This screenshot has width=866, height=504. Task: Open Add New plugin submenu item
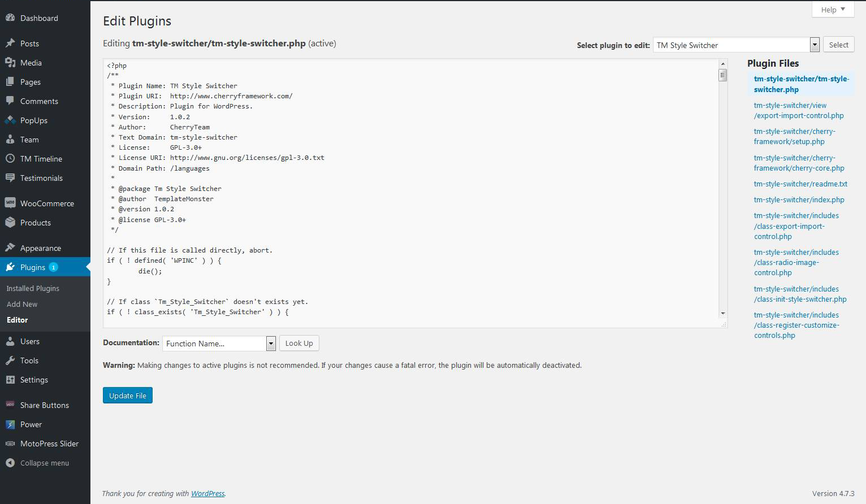pos(22,304)
